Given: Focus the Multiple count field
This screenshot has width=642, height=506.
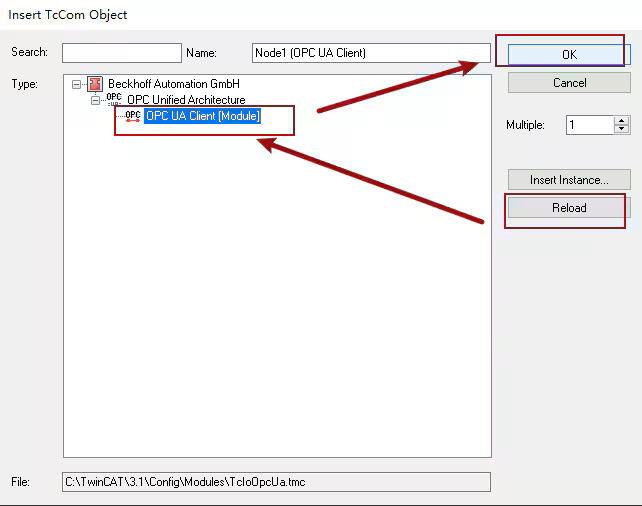Looking at the screenshot, I should 588,125.
